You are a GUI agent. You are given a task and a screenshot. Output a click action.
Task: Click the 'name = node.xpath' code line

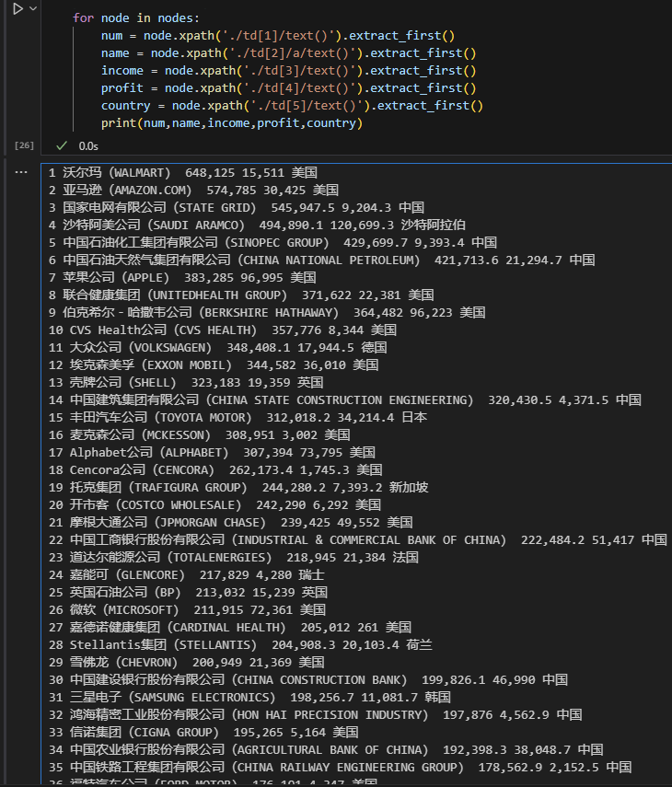click(288, 53)
